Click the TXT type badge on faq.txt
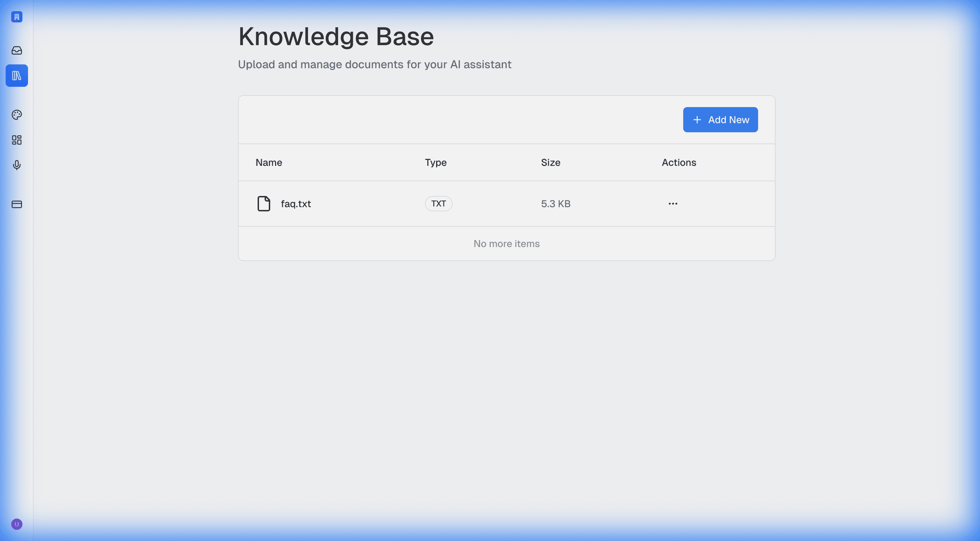980x541 pixels. pyautogui.click(x=438, y=204)
